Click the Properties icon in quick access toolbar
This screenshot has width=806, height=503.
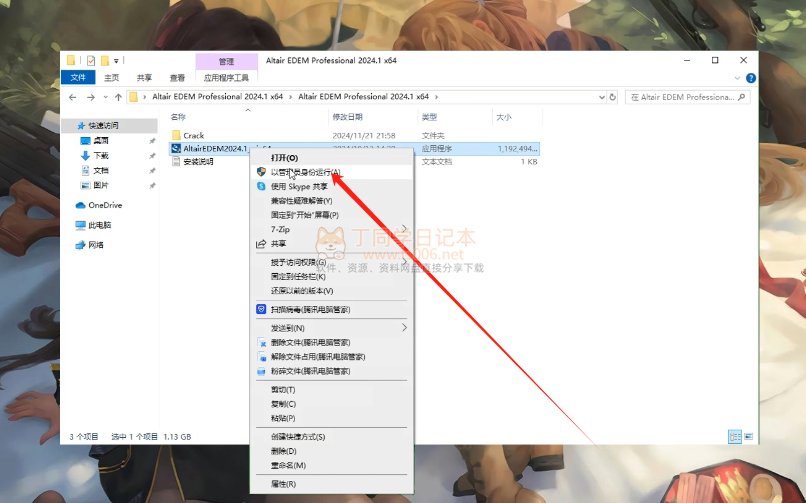[91, 61]
